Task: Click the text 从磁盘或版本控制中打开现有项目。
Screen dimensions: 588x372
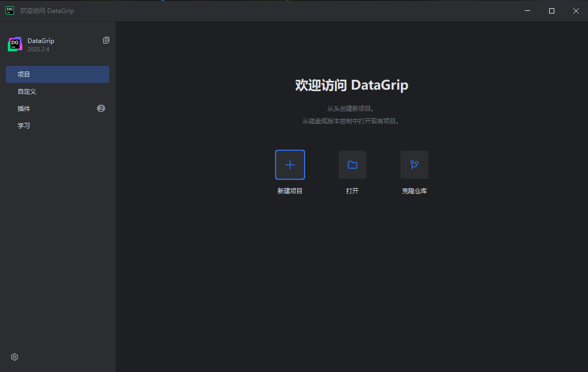Action: 351,121
